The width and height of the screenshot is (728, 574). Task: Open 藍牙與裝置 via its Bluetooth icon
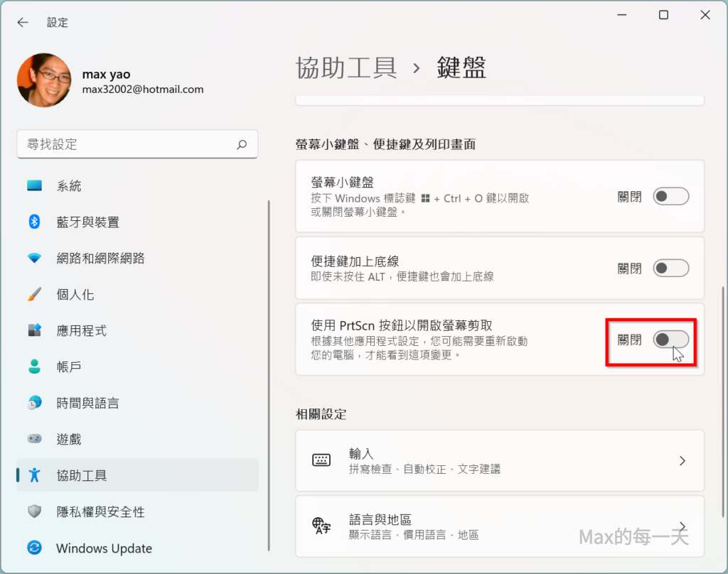pyautogui.click(x=34, y=222)
